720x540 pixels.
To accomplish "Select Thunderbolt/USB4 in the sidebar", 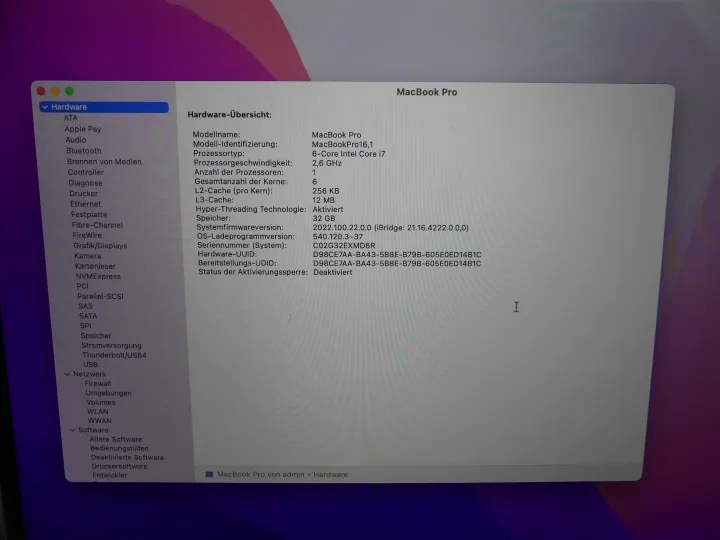I will (114, 355).
